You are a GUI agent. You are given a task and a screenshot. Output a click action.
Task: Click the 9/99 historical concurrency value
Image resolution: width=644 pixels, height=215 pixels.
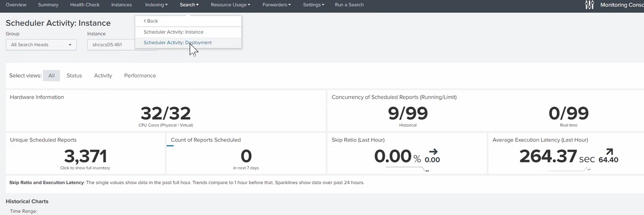(x=408, y=113)
